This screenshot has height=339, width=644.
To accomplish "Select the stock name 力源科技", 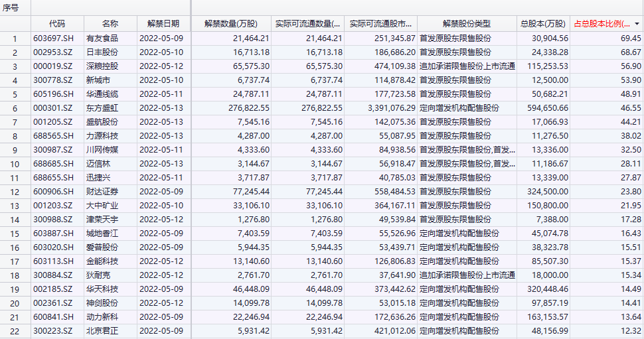I will 102,136.
